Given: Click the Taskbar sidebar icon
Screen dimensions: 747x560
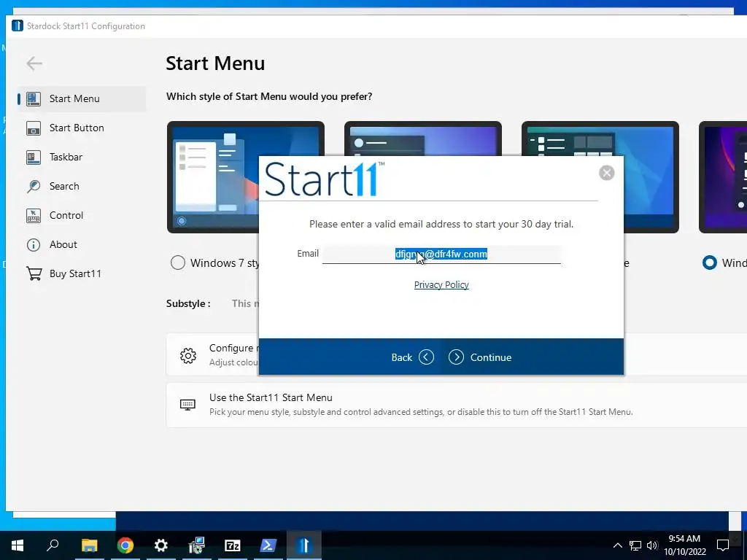Looking at the screenshot, I should point(34,157).
